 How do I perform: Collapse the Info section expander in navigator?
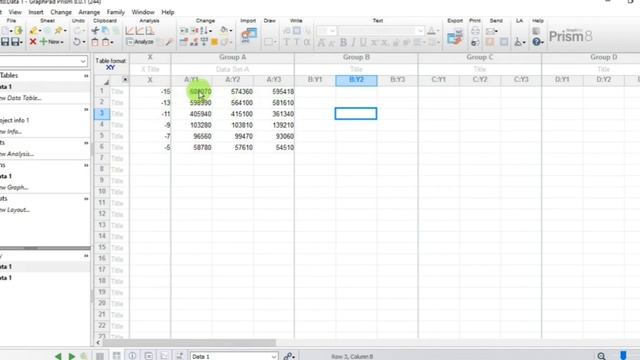86,109
